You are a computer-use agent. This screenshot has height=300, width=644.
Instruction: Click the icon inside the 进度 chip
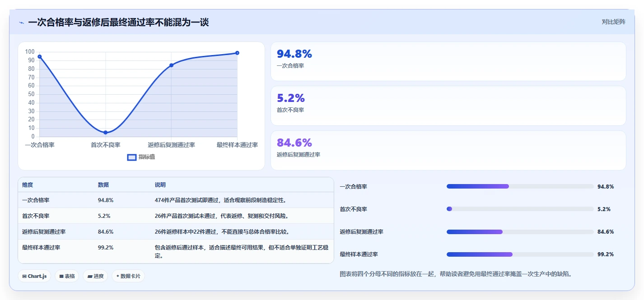click(x=90, y=276)
